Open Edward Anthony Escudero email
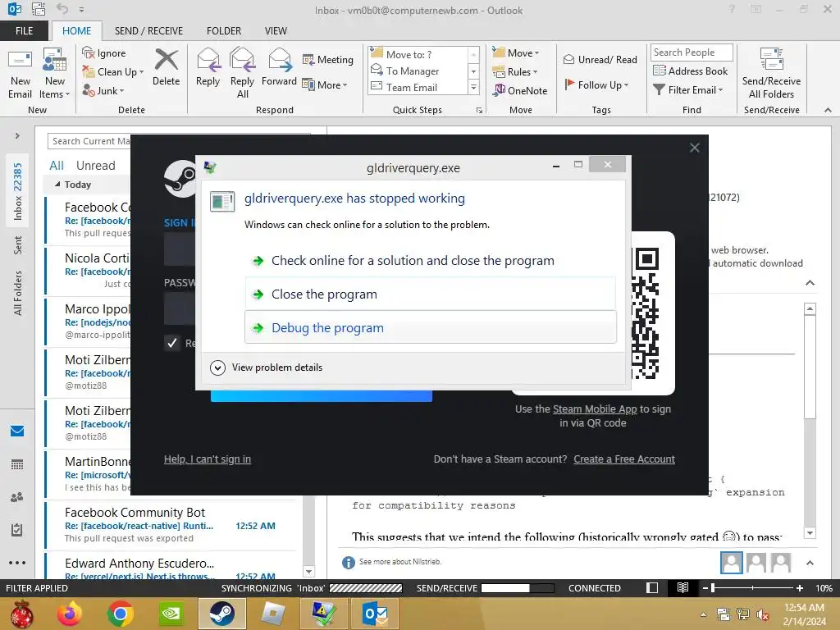Screen dimensions: 840x630 coord(171,567)
